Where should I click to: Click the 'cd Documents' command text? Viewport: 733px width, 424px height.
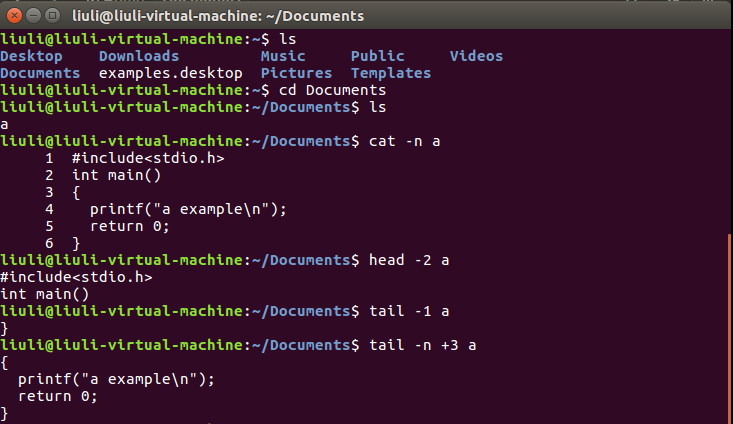332,90
